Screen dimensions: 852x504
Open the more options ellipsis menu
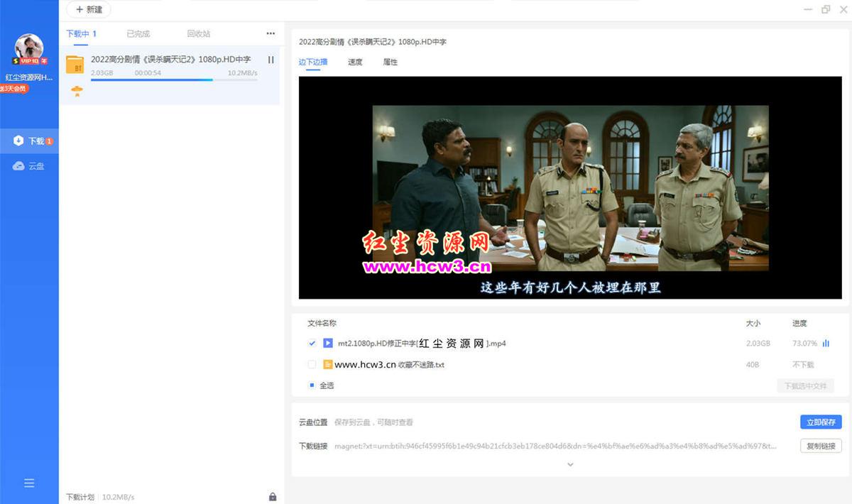pos(271,33)
